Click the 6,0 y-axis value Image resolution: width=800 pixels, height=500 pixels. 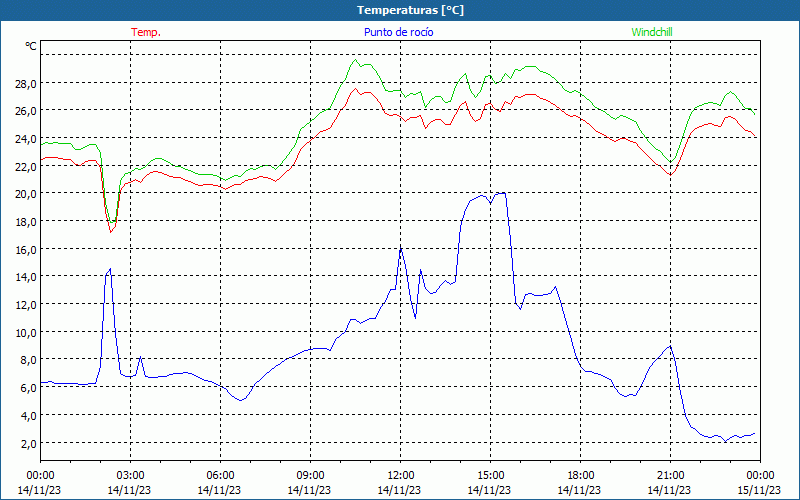(28, 388)
